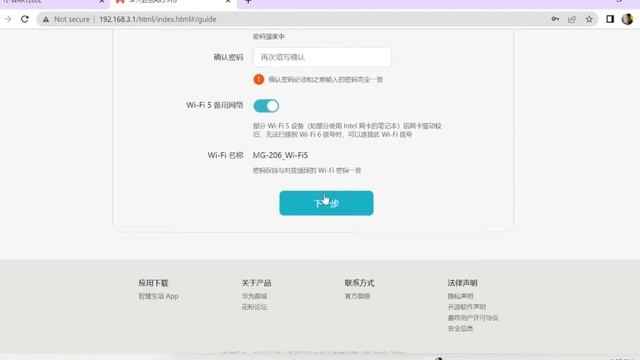This screenshot has width=640, height=360.
Task: Open 安全信息 security information link
Action: 460,328
